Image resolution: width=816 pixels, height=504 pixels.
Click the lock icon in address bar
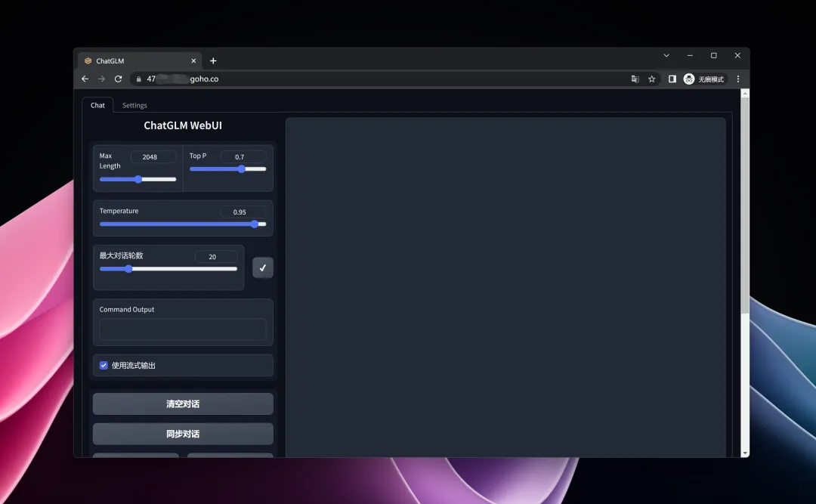click(x=138, y=79)
